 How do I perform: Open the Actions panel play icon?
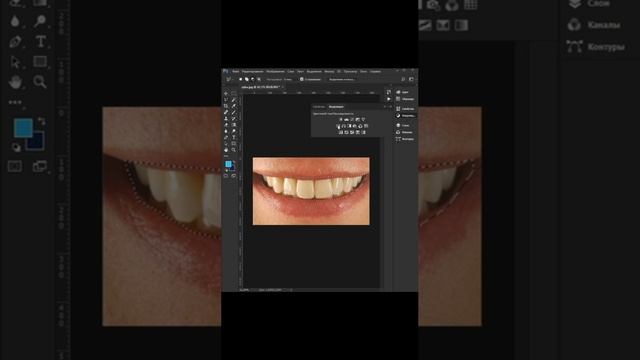point(389,99)
